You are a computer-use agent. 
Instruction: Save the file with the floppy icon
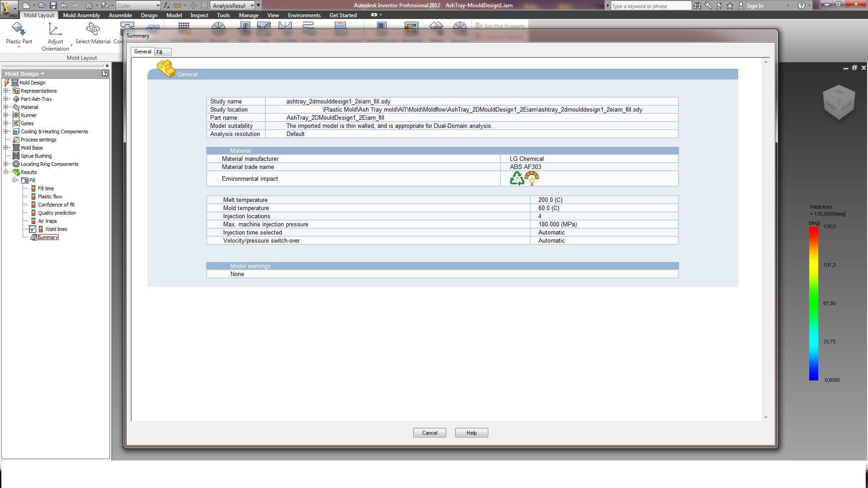click(53, 5)
